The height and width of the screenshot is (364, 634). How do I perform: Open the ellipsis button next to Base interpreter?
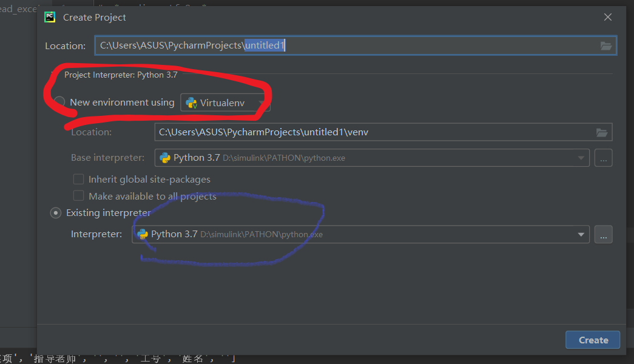[603, 158]
